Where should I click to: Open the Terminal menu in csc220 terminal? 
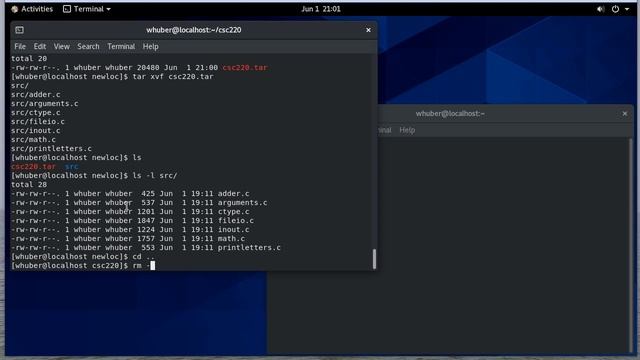(121, 47)
